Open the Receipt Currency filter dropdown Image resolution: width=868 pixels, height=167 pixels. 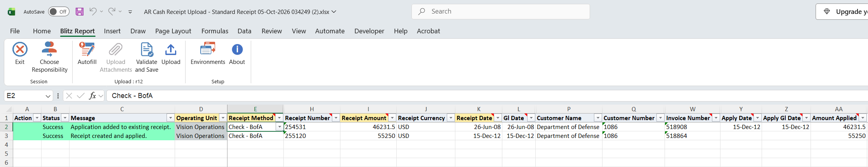pos(451,118)
